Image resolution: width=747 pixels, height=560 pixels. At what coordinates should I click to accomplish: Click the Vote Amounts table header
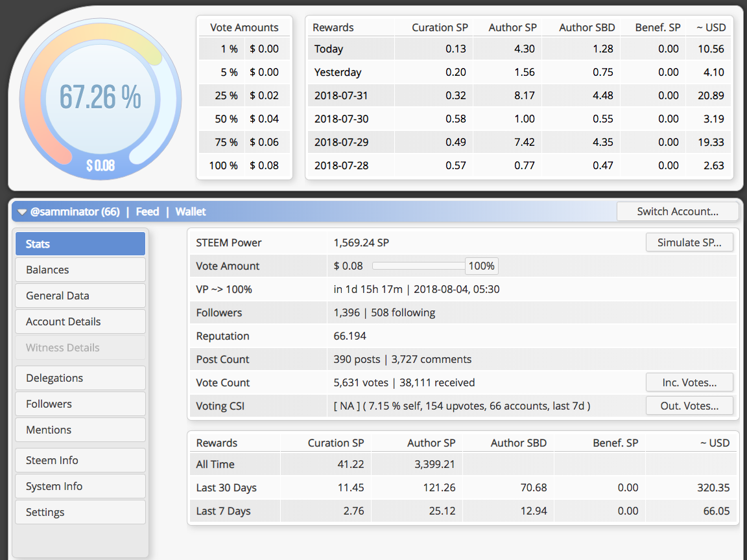244,28
